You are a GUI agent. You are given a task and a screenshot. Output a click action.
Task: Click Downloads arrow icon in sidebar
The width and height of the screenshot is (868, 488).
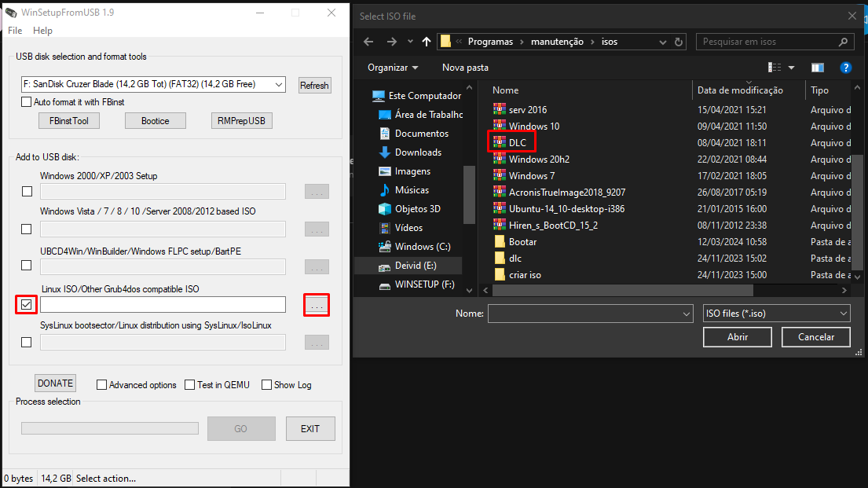(385, 152)
